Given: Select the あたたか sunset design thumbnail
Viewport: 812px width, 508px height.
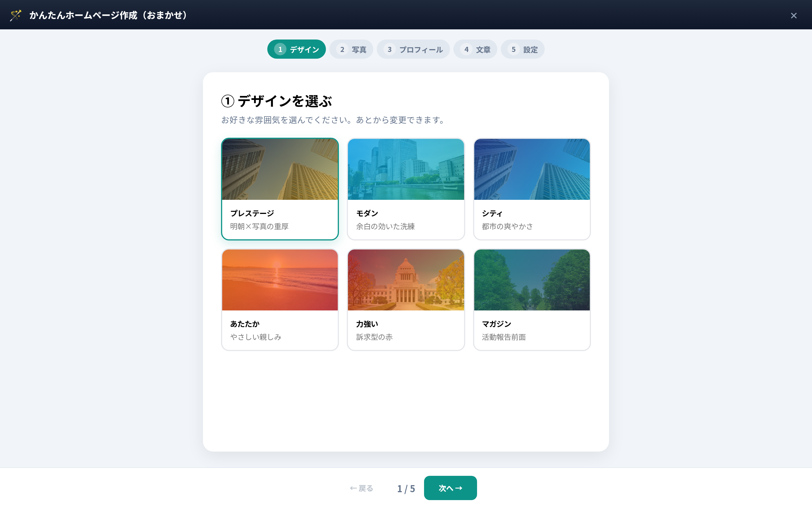Looking at the screenshot, I should point(280,280).
